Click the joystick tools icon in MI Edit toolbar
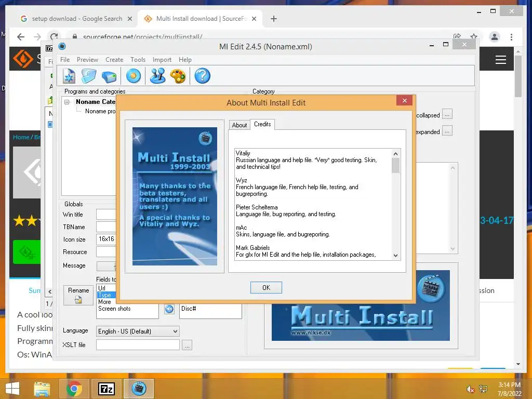The height and width of the screenshot is (399, 532). (x=158, y=76)
